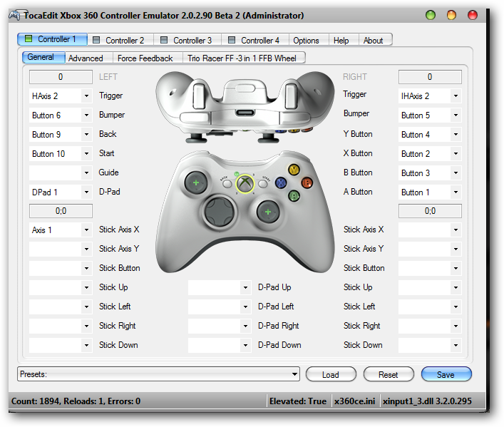Click Controller 2 status square icon
The image size is (504, 427).
click(96, 40)
